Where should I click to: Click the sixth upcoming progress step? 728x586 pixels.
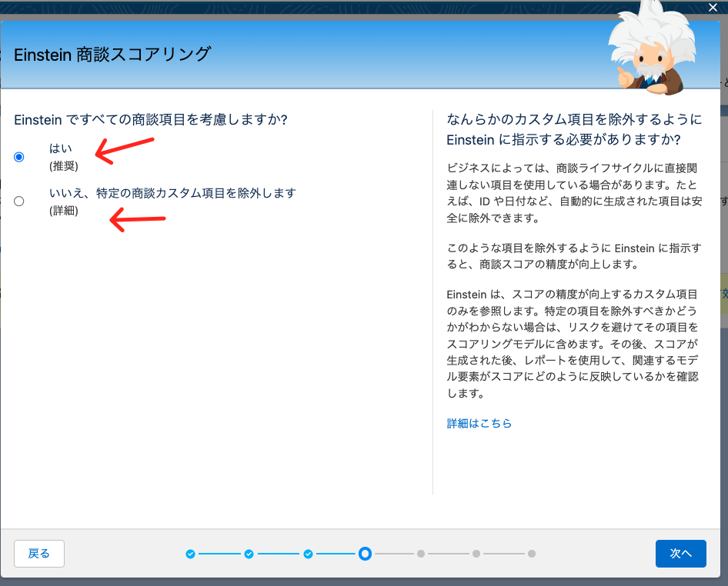476,554
